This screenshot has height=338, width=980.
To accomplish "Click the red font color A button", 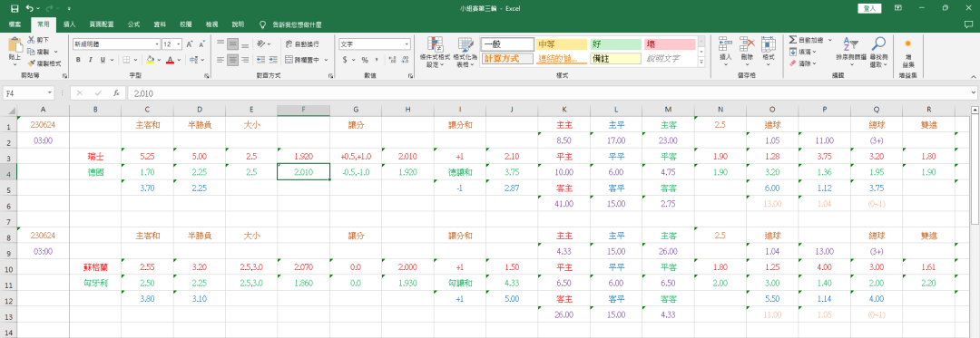I will pos(170,60).
